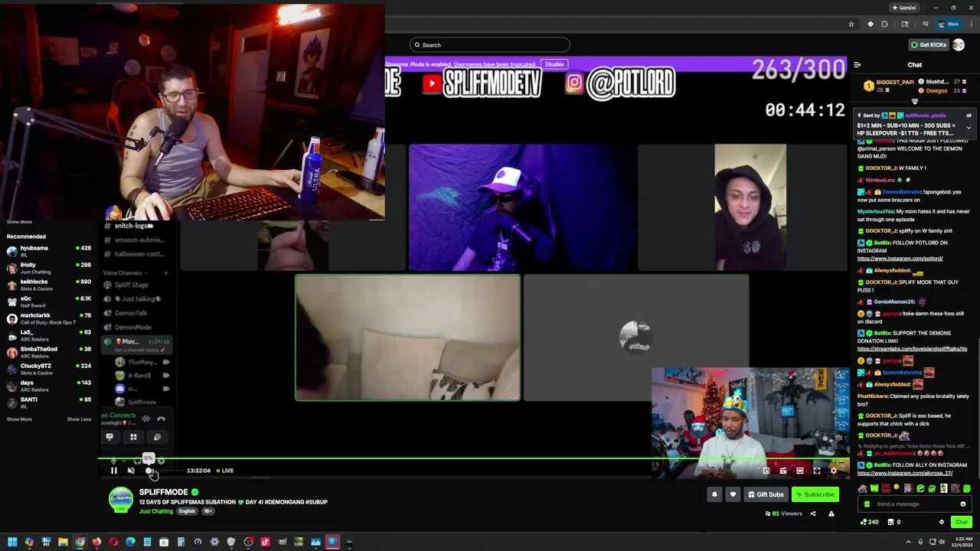Open the Just Chatting category link

click(x=156, y=511)
